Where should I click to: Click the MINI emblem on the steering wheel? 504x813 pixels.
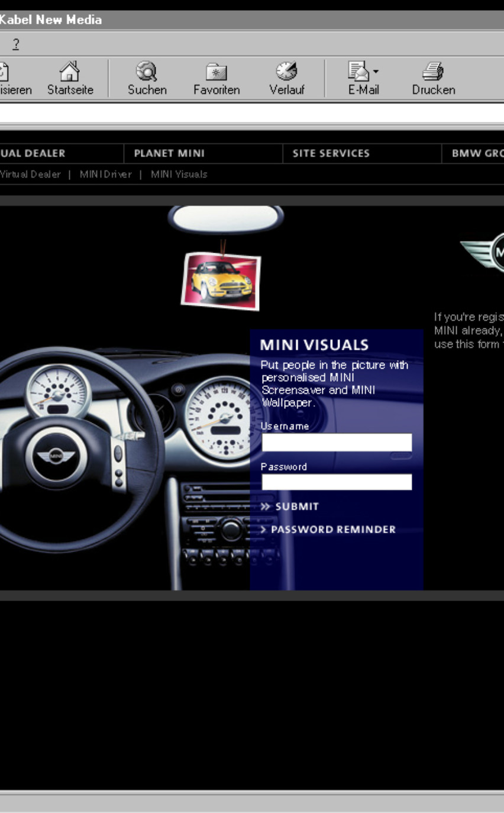[x=56, y=456]
